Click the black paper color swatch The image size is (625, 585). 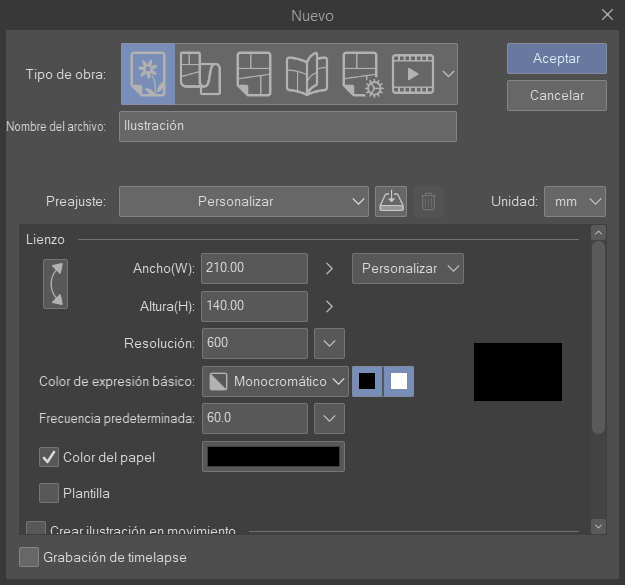(273, 457)
